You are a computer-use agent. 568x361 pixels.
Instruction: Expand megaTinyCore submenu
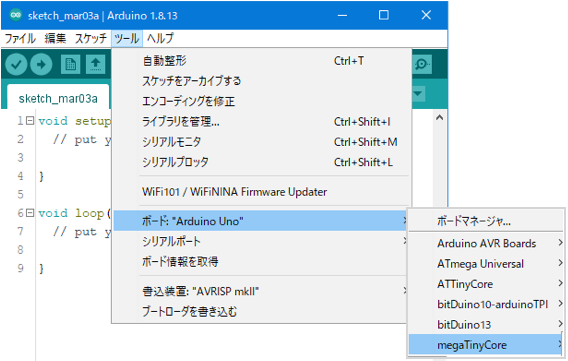(x=486, y=345)
